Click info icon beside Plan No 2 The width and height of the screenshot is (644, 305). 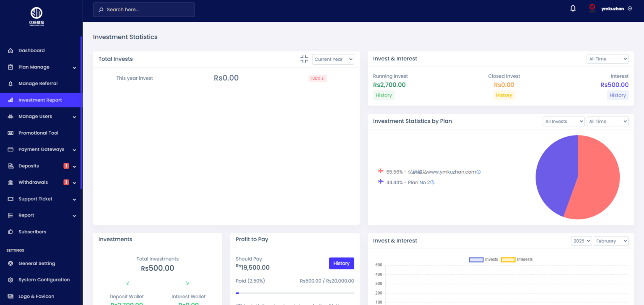(432, 182)
